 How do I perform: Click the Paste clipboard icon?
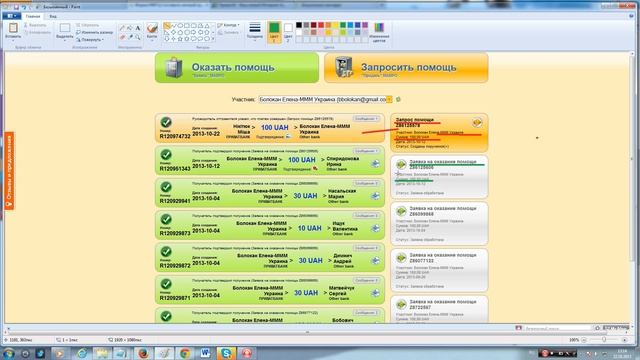13,28
